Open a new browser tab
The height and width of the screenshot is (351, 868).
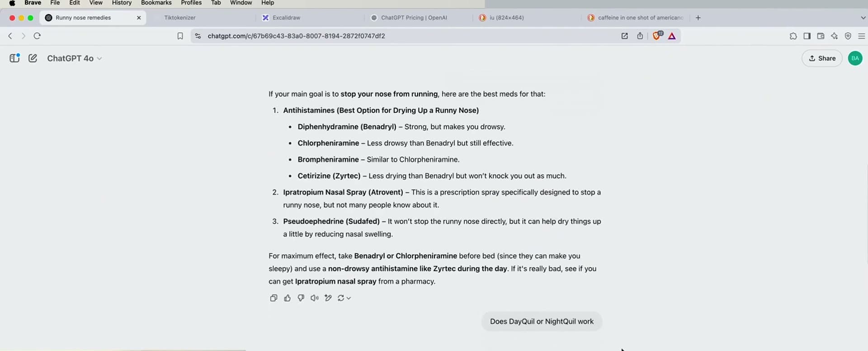pos(698,18)
